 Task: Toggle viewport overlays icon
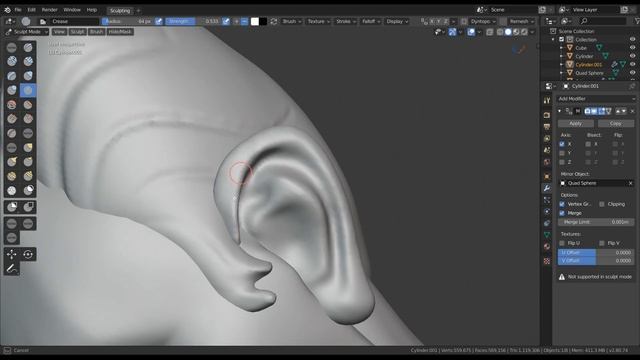tap(471, 32)
